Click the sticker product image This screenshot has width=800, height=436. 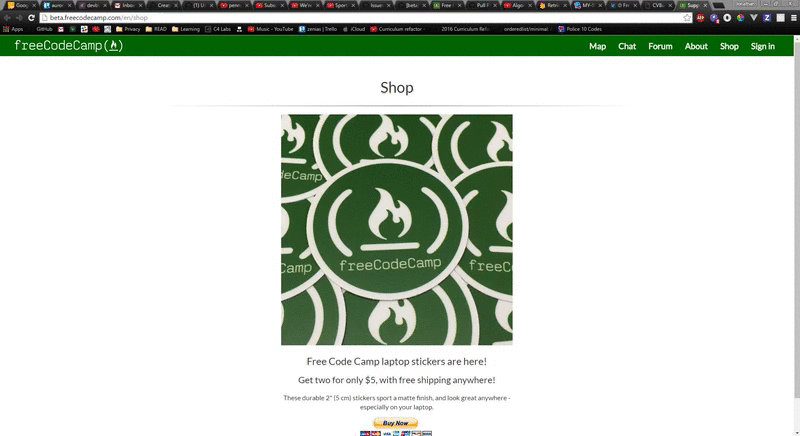[396, 229]
